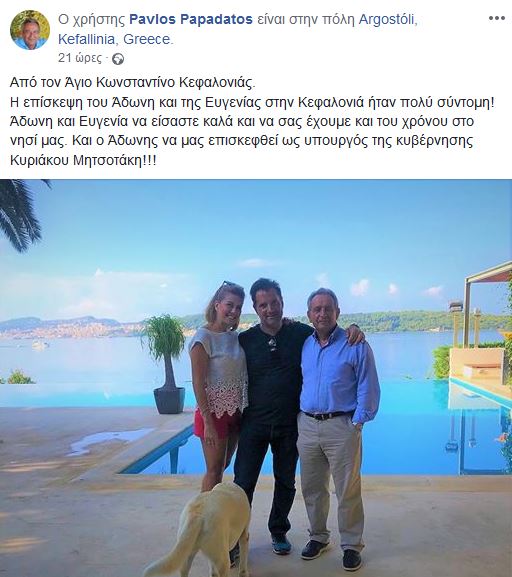Click the sentence about the short Kefalonia visit
512x577 pixels.
pos(252,102)
